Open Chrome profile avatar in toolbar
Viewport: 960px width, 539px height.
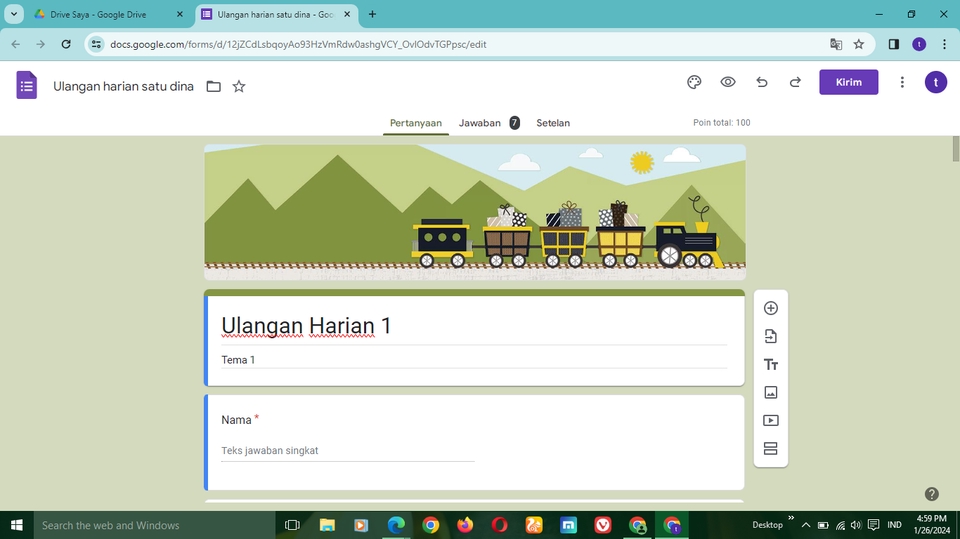(x=919, y=44)
